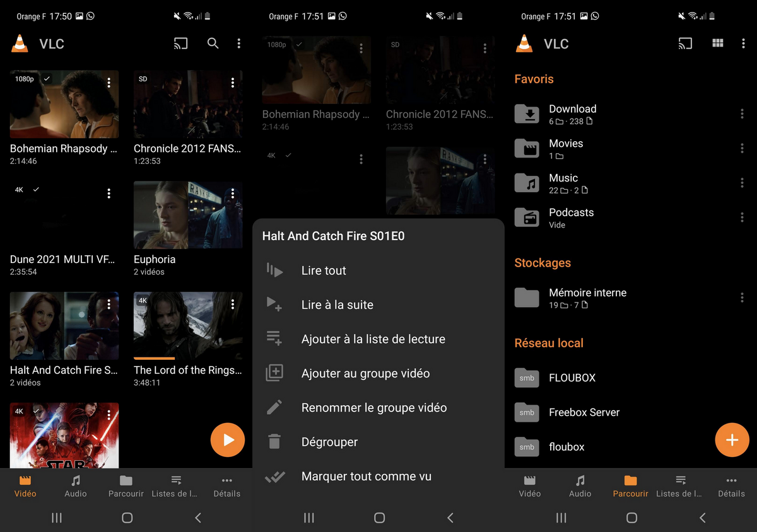Open the three-dot menu for the Movies folder
The height and width of the screenshot is (532, 757).
tap(742, 148)
